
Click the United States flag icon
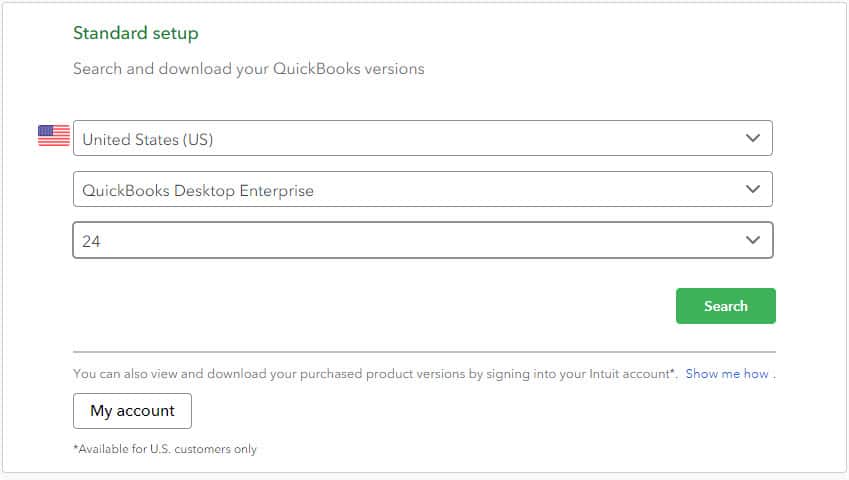54,135
